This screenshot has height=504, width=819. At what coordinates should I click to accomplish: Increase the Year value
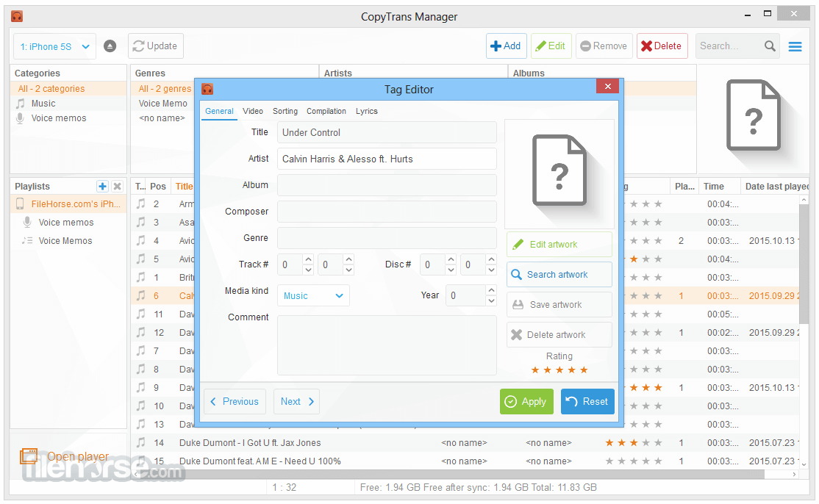(x=491, y=290)
